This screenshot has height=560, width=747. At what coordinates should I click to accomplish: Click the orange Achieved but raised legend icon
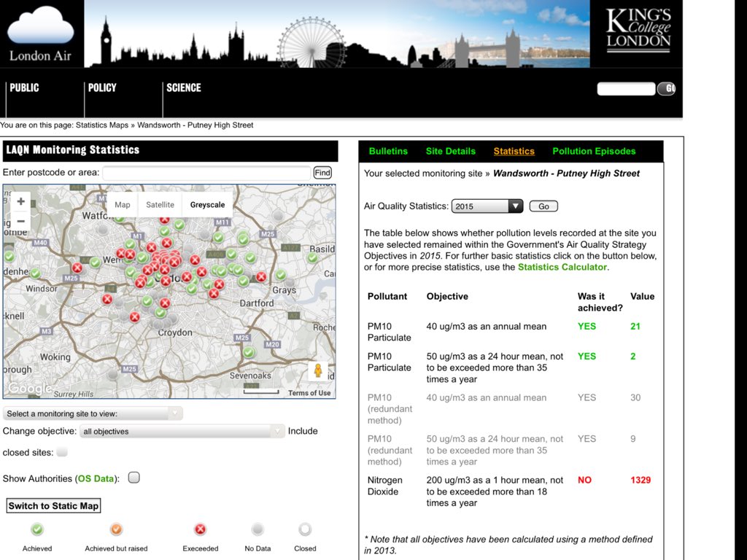pos(115,529)
